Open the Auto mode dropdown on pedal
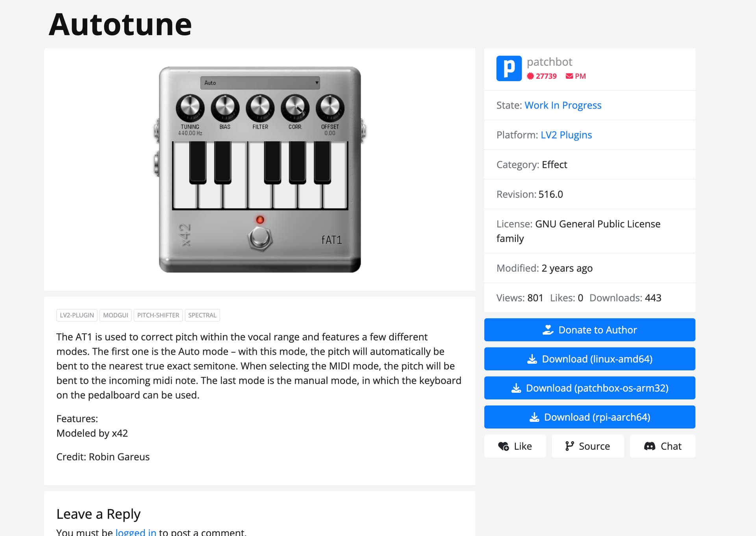The image size is (756, 536). point(260,83)
